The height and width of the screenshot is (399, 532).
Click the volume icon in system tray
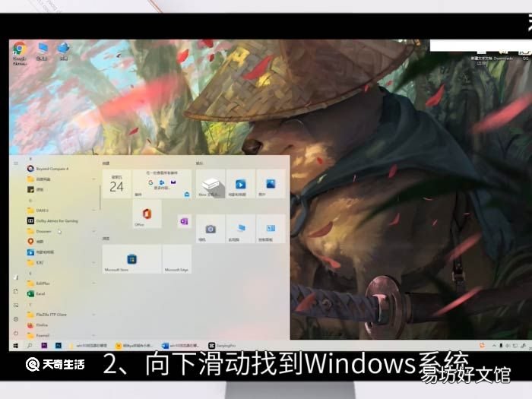point(508,346)
